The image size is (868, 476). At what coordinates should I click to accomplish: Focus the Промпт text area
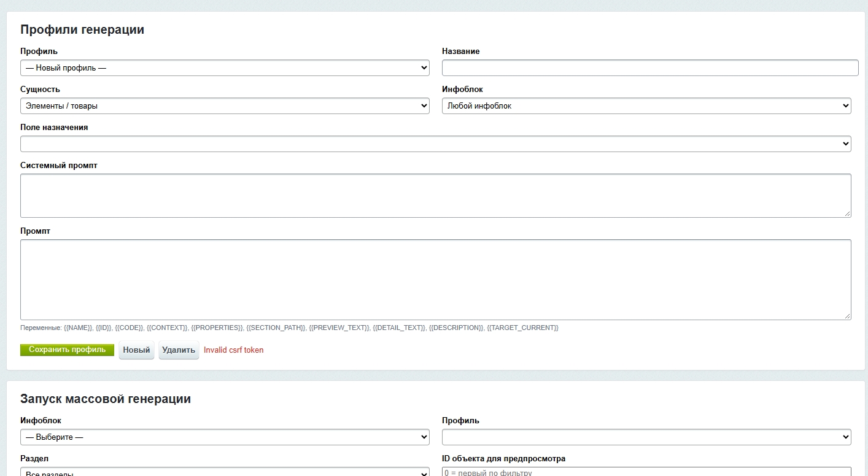436,280
